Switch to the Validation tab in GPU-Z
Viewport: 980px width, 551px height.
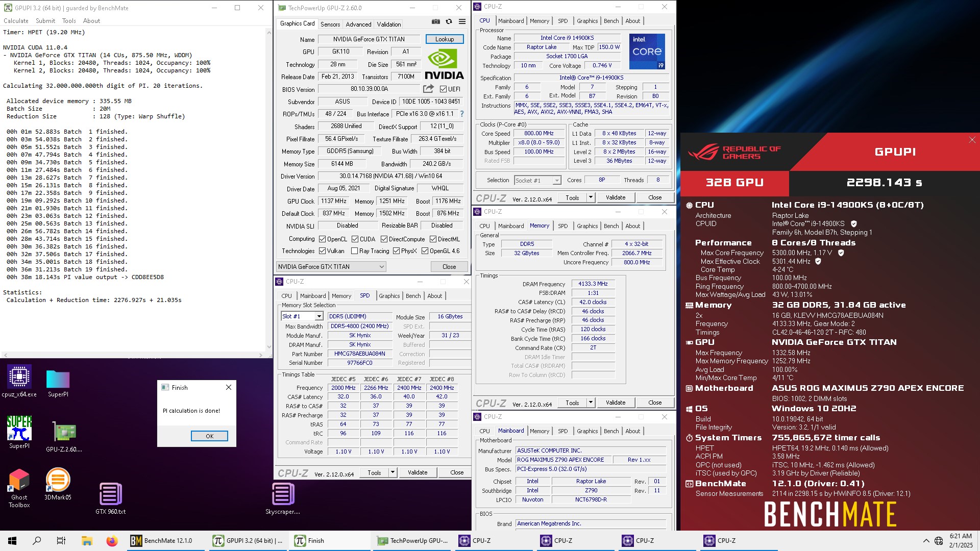(389, 24)
